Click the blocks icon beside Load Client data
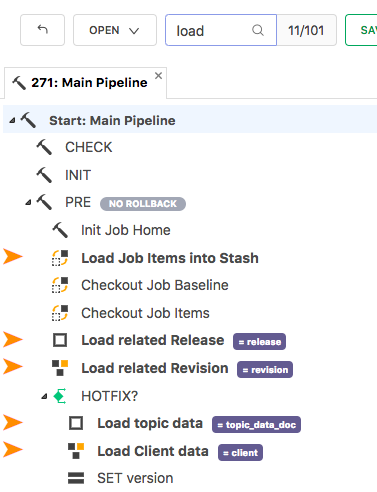Screen dimensions: 377x492 point(76,451)
